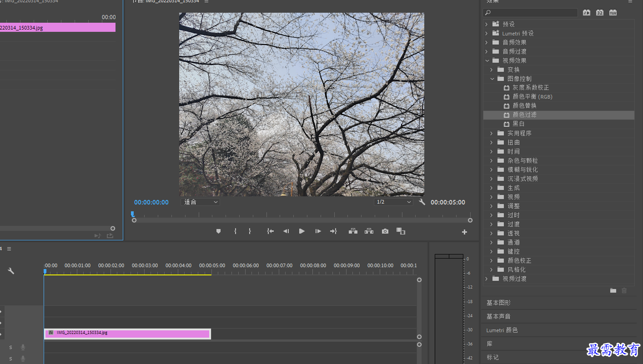Add a marker in the Program monitor
Image resolution: width=643 pixels, height=364 pixels.
point(218,231)
